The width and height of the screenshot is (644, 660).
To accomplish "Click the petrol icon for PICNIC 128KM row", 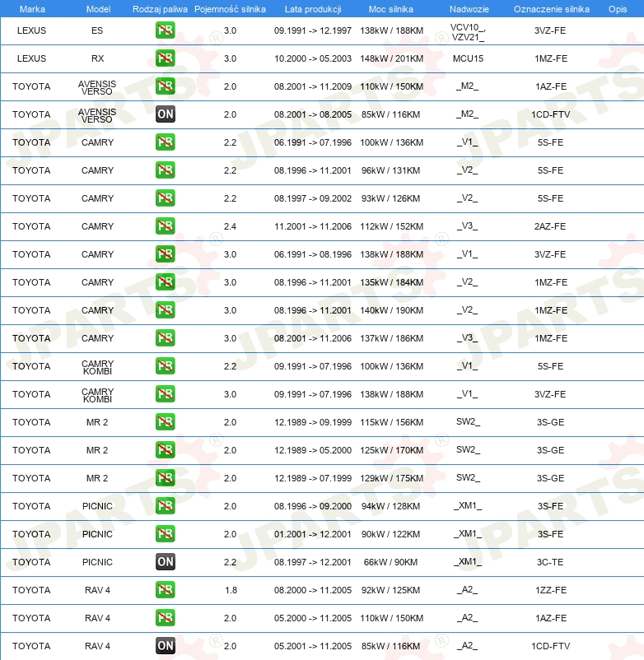I will click(x=165, y=505).
